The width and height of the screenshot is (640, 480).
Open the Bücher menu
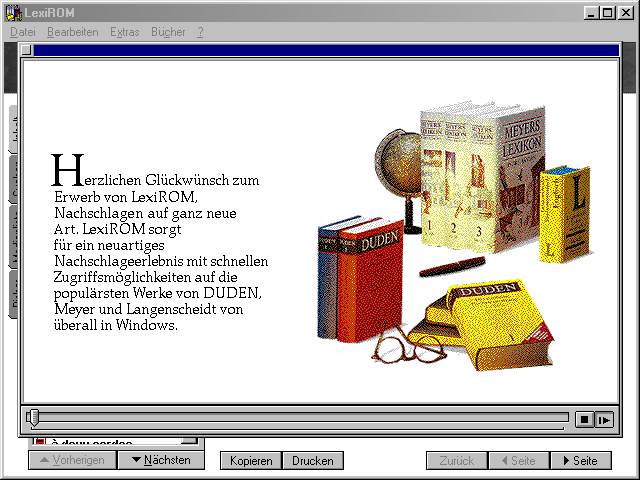pyautogui.click(x=168, y=32)
